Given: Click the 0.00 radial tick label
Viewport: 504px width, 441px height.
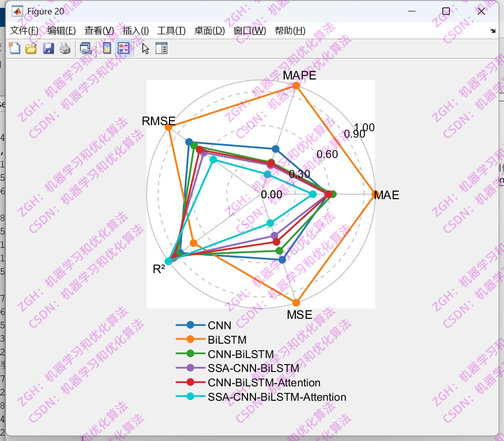Looking at the screenshot, I should 271,195.
